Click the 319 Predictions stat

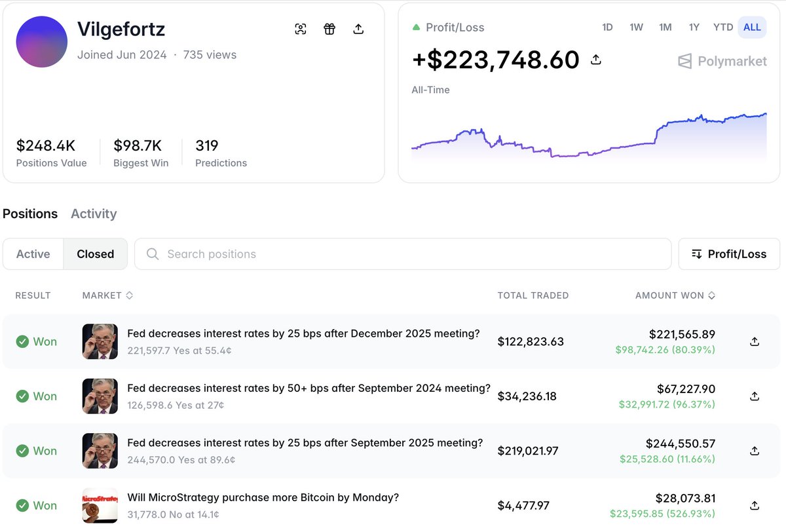click(221, 153)
